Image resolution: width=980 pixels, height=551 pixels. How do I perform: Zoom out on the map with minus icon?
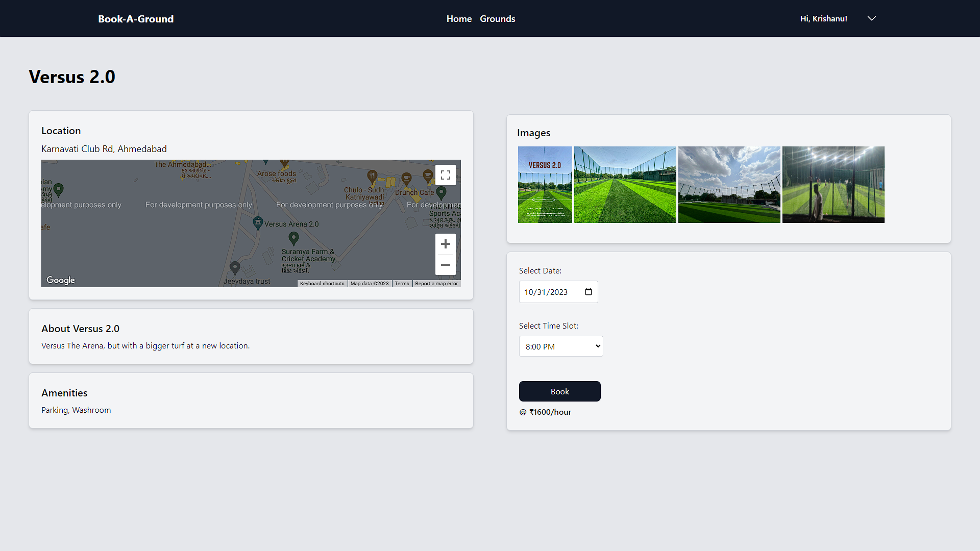[x=445, y=265]
